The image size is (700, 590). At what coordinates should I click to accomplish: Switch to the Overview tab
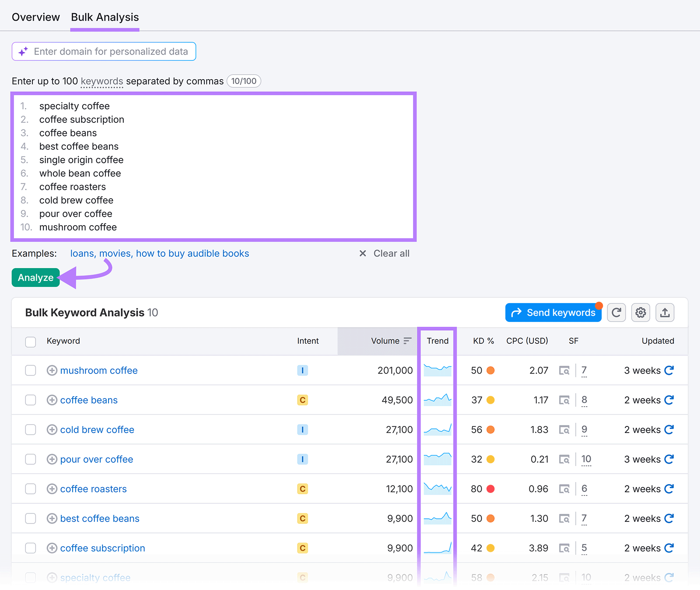coord(36,17)
